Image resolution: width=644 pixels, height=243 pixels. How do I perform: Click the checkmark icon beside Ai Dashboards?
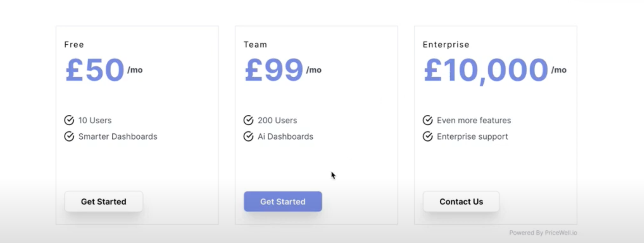point(249,137)
